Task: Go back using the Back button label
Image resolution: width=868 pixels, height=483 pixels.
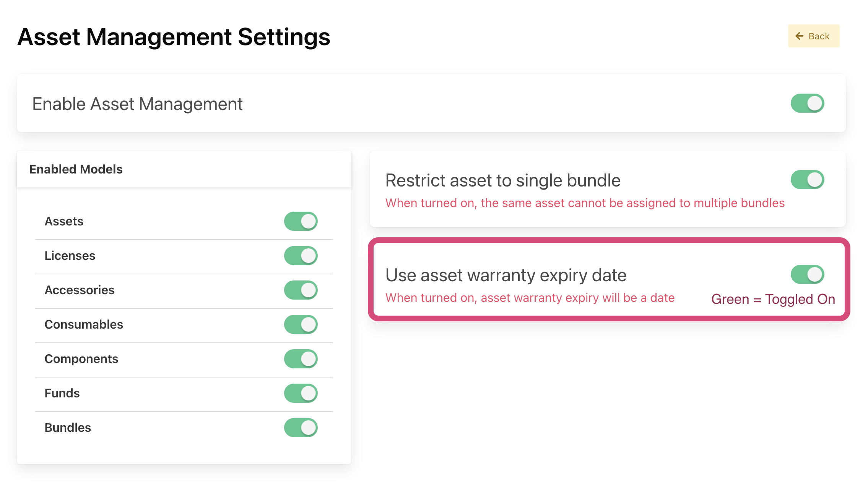Action: [819, 36]
